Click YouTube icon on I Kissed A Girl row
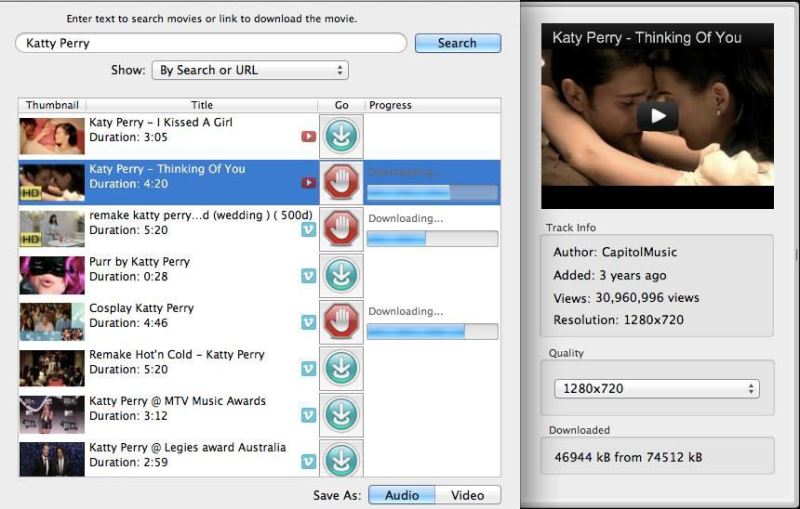The height and width of the screenshot is (509, 800). pos(308,137)
